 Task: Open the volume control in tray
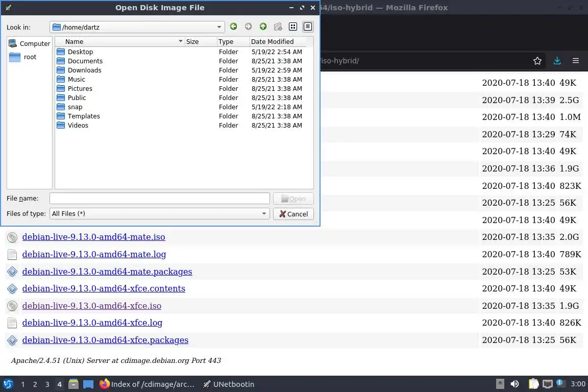[x=515, y=384]
